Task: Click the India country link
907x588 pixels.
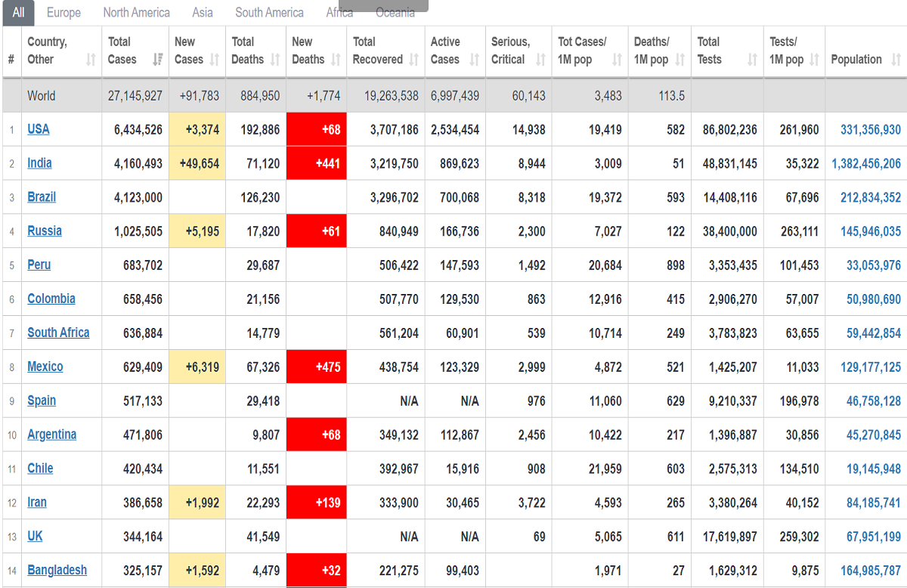Action: click(39, 163)
